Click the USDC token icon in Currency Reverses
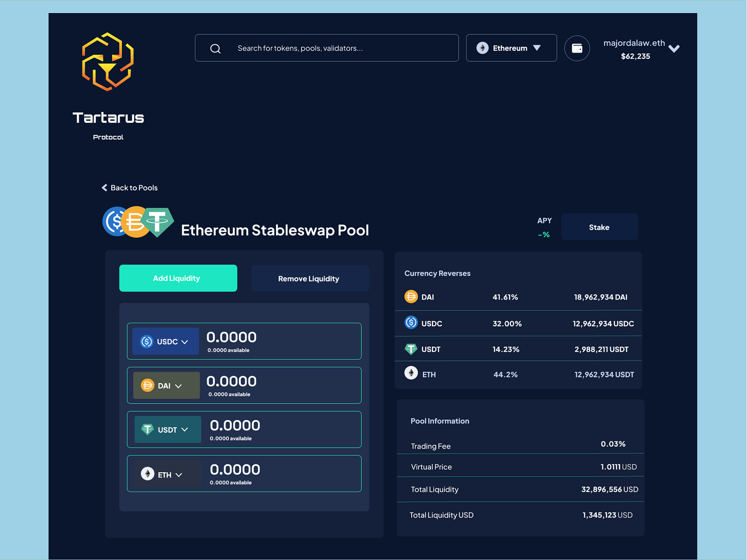The image size is (747, 560). (411, 322)
